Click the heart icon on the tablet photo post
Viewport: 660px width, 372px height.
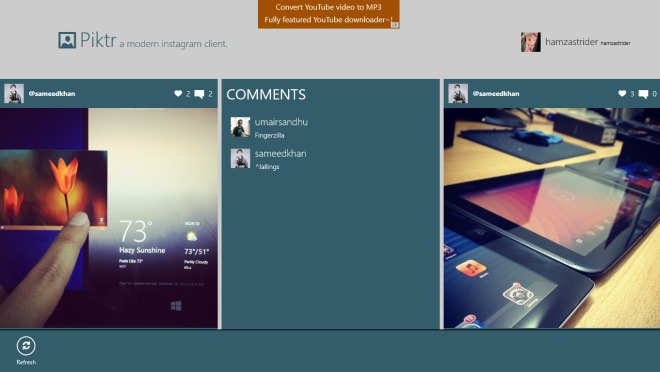(622, 93)
